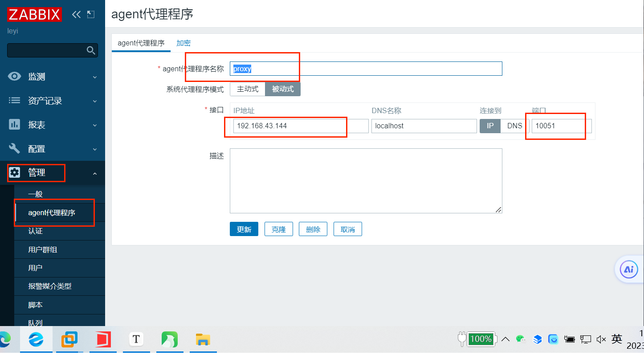Click the 删除 button

click(x=313, y=229)
